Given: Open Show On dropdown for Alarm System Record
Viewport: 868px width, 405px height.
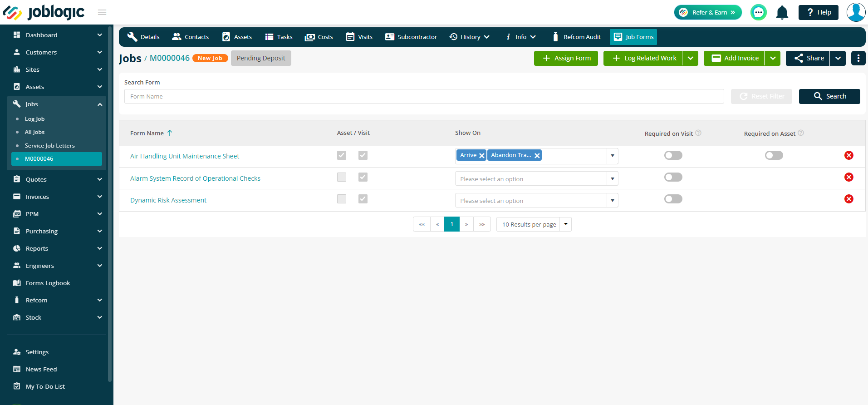Looking at the screenshot, I should pyautogui.click(x=613, y=178).
